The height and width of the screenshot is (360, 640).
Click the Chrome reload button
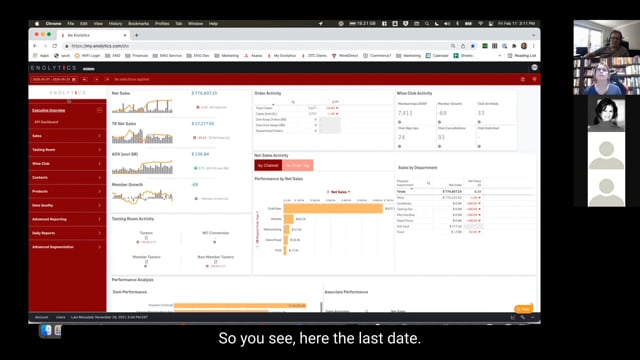point(55,46)
